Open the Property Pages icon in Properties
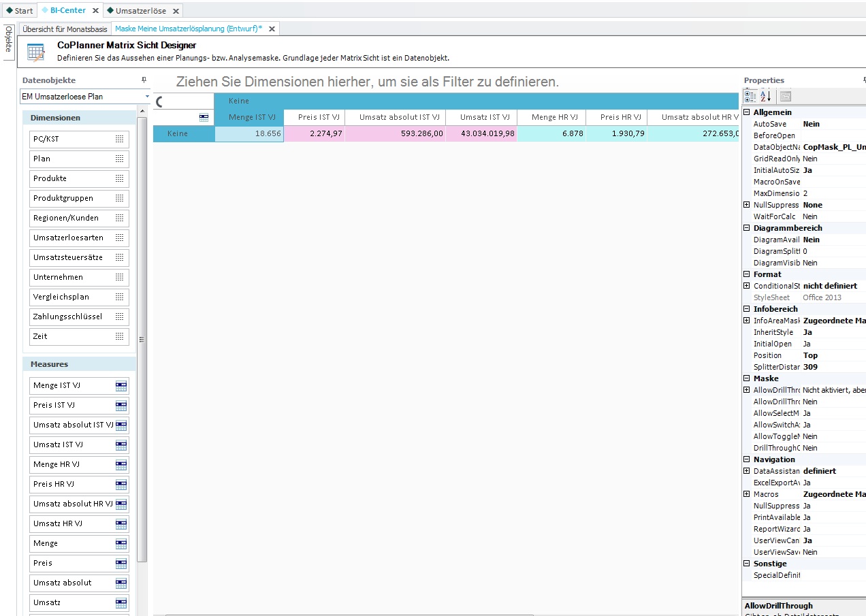Screen dimensions: 866x616 point(785,96)
